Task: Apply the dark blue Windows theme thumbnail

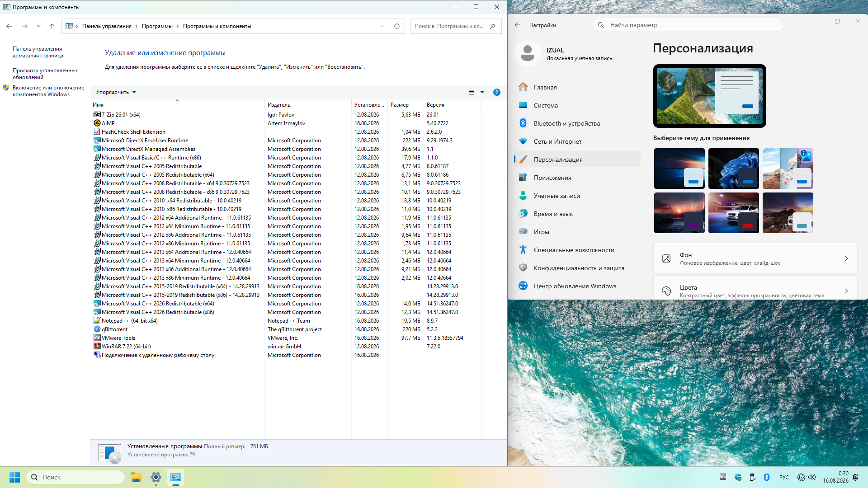Action: coord(679,169)
